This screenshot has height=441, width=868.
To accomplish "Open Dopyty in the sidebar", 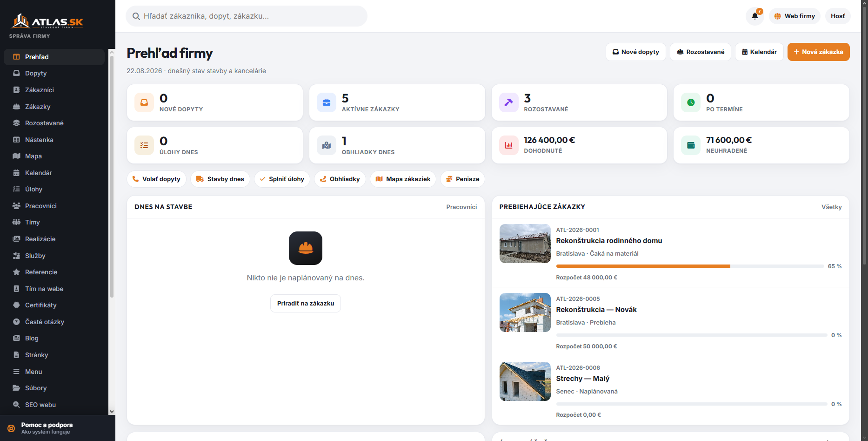I will (x=54, y=73).
